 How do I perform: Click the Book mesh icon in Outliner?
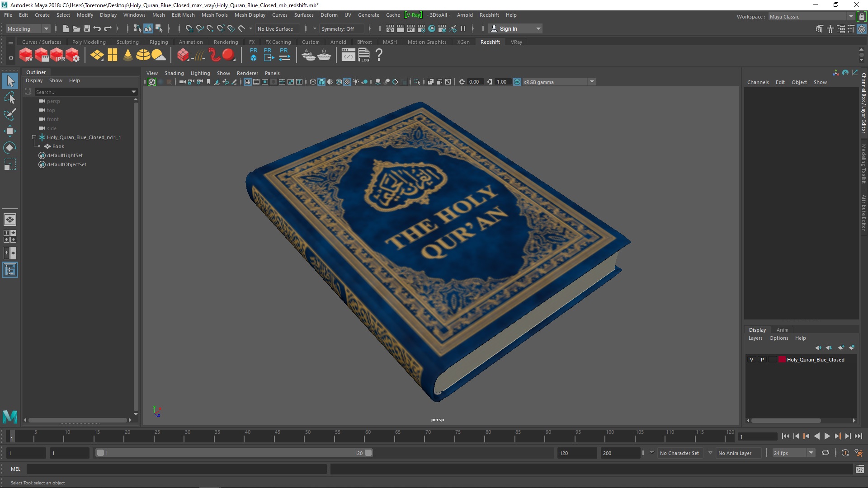coord(47,146)
